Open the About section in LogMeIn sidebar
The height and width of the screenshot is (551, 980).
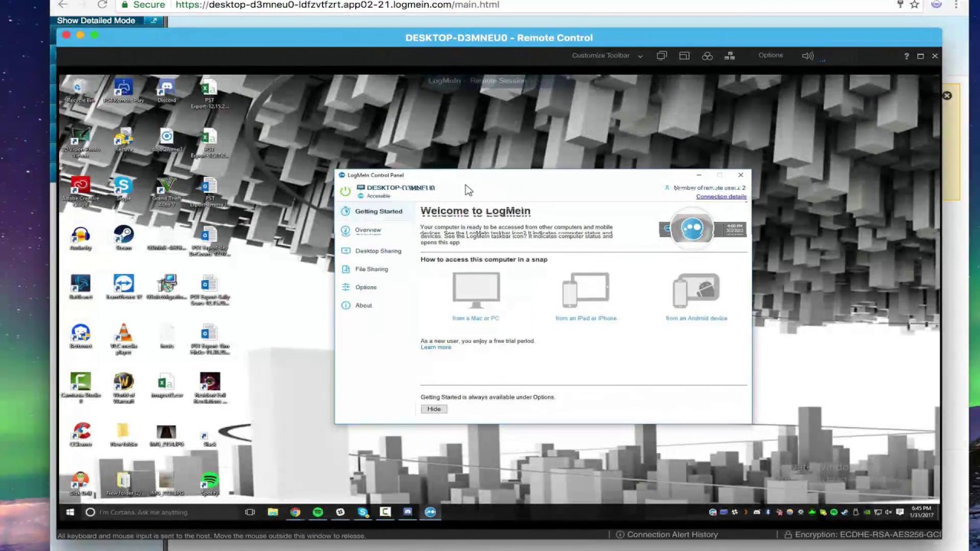tap(363, 305)
